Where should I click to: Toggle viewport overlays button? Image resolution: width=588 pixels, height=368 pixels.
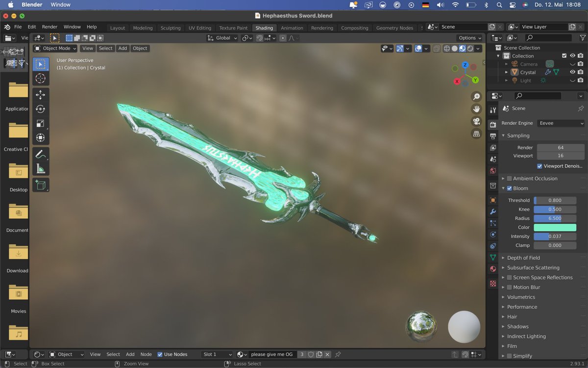click(x=418, y=49)
